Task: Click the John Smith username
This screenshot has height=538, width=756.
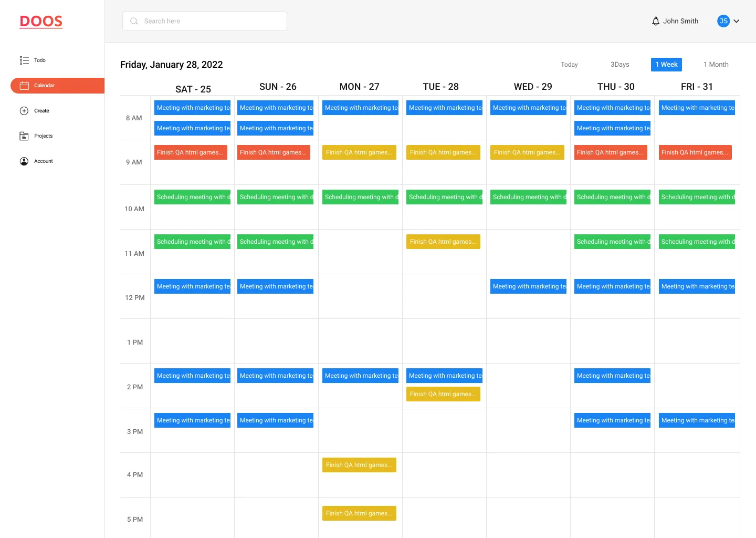Action: [x=680, y=21]
